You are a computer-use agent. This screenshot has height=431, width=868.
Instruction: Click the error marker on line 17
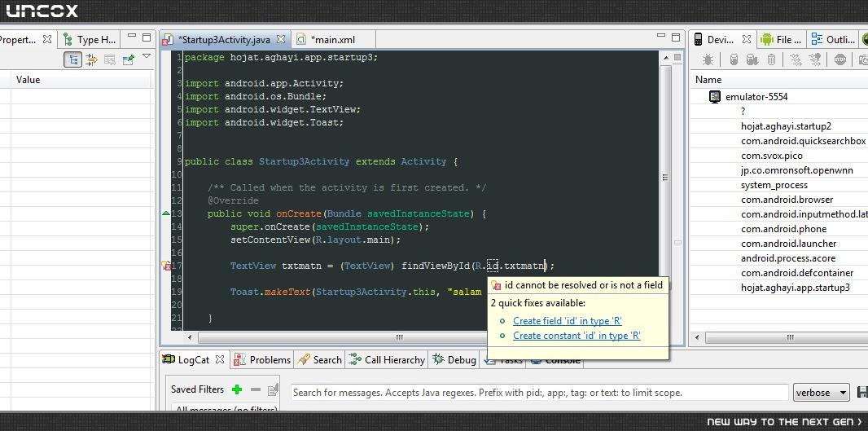point(165,266)
